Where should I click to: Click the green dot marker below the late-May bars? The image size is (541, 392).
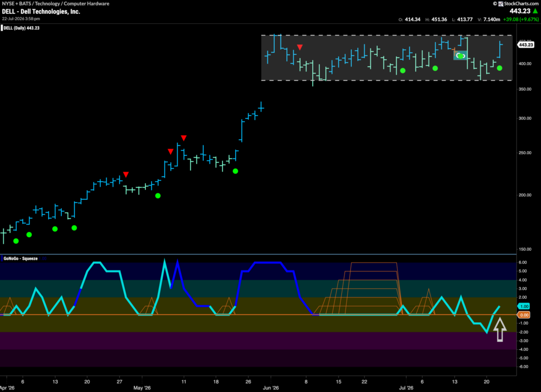[x=235, y=171]
